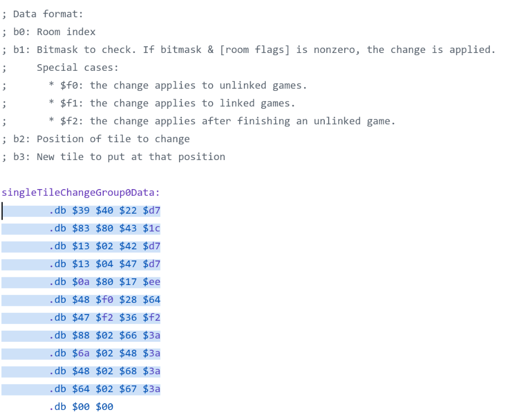Screen dimensions: 505x420
Task: Click the line '.db $13 $02 $42 $d7'
Action: coord(104,246)
